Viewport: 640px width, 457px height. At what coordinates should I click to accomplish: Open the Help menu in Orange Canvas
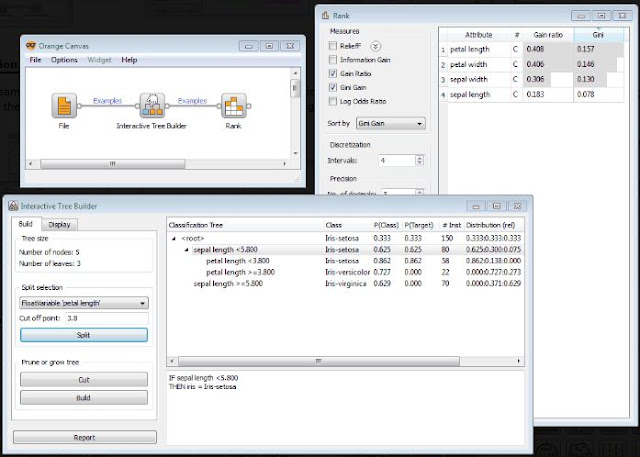(129, 60)
